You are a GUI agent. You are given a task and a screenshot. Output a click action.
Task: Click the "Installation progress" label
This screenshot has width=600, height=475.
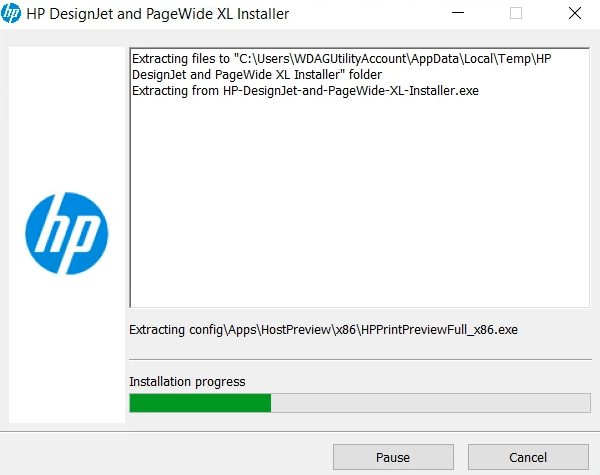[x=187, y=382]
